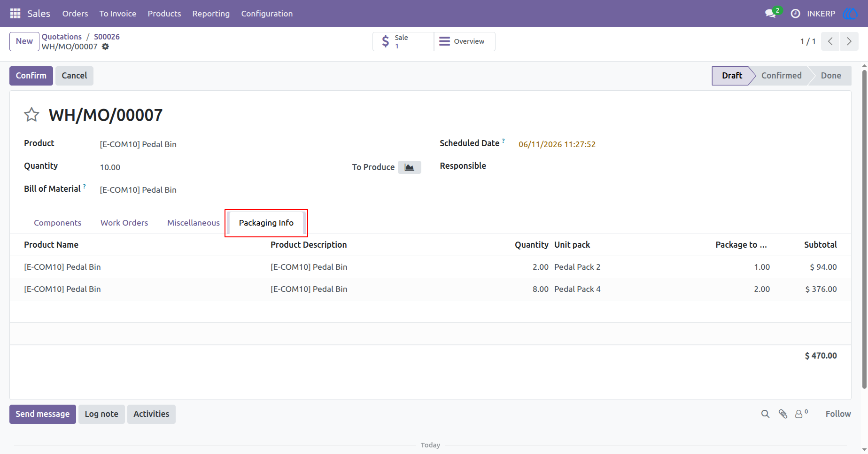Open the conversations chat icon
This screenshot has height=454, width=868.
pyautogui.click(x=770, y=14)
